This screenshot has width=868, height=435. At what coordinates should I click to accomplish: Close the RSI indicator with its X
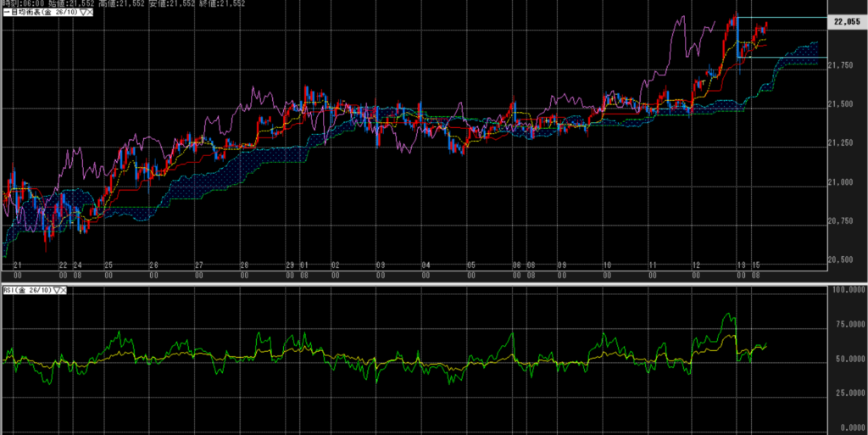point(63,290)
